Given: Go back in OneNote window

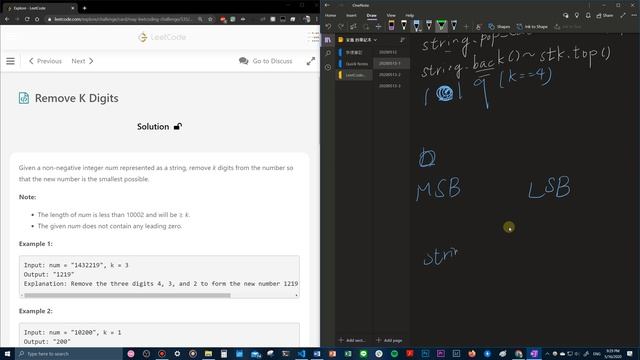Looking at the screenshot, I should click(327, 5).
